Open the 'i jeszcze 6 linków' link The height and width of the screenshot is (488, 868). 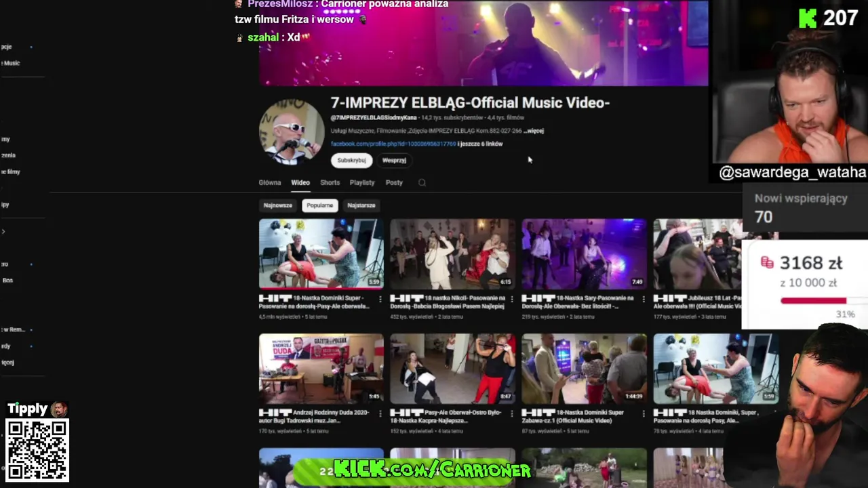pyautogui.click(x=480, y=144)
